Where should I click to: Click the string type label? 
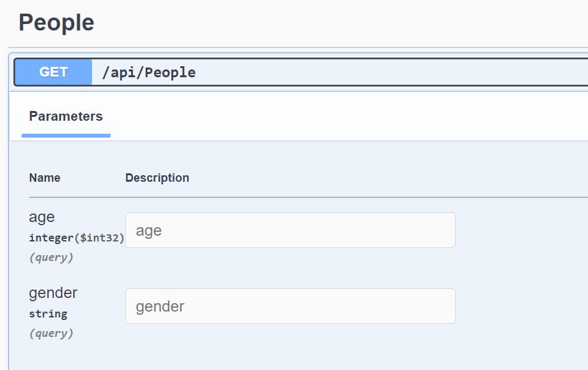coord(48,314)
